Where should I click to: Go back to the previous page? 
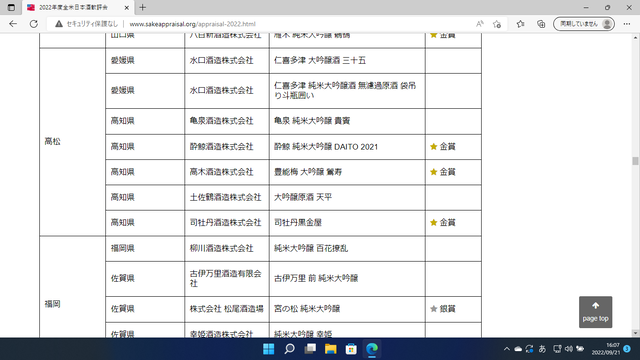[13, 24]
